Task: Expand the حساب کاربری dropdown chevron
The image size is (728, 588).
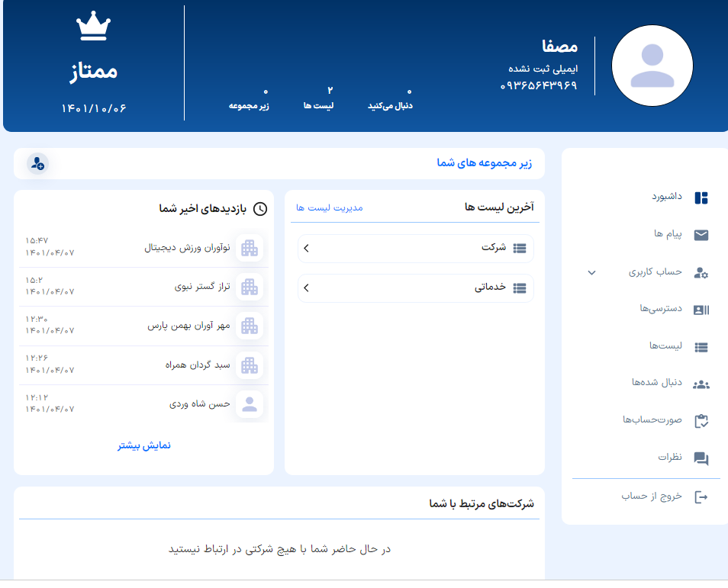Action: click(591, 272)
